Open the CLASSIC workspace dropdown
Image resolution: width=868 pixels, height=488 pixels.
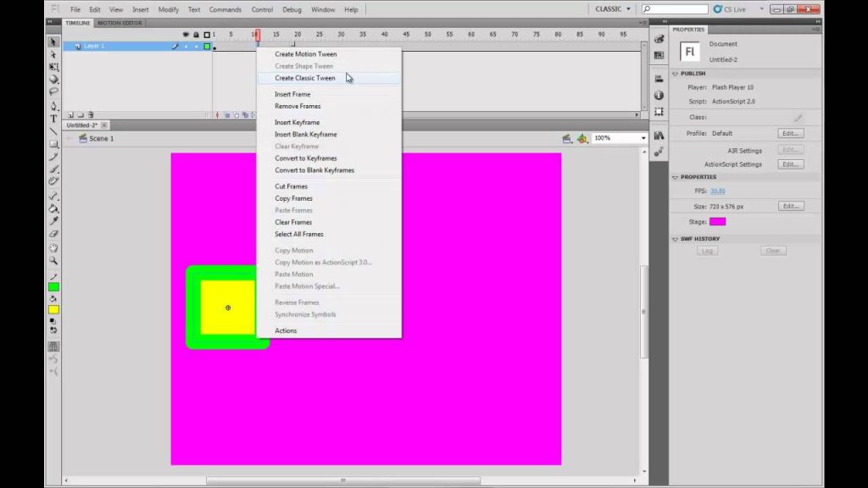[613, 8]
